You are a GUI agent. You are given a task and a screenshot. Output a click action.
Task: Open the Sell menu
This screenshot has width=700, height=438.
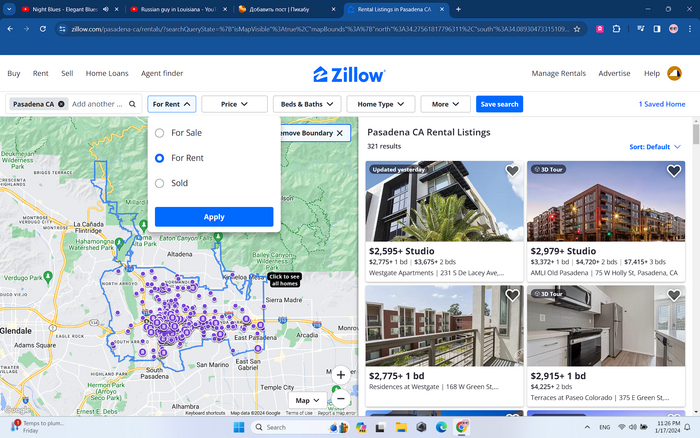click(67, 73)
